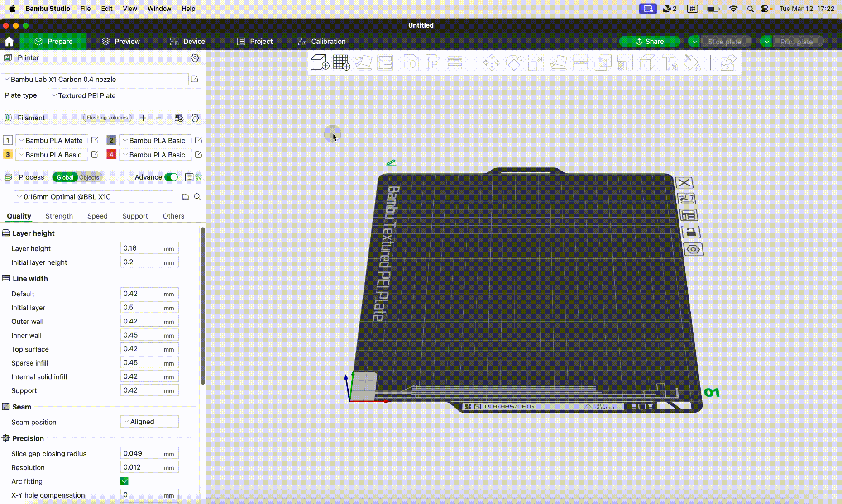Open the Assembly view
Screen dimensions: 842x504
click(x=728, y=62)
